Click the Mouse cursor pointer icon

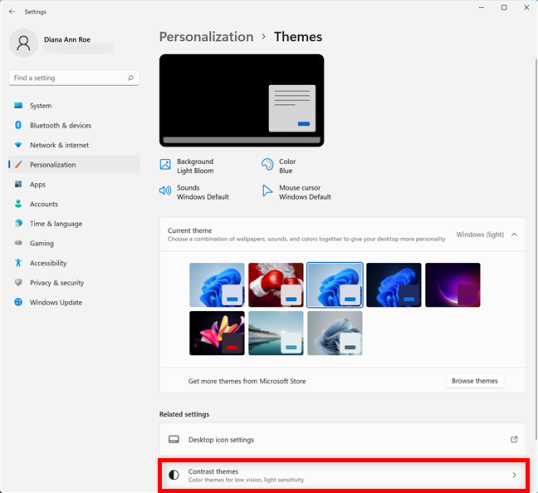pyautogui.click(x=267, y=190)
